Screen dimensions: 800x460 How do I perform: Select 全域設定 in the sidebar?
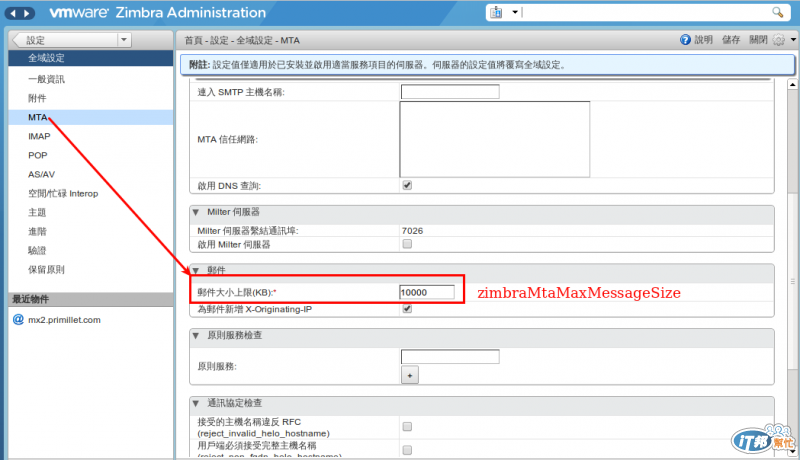click(x=91, y=58)
